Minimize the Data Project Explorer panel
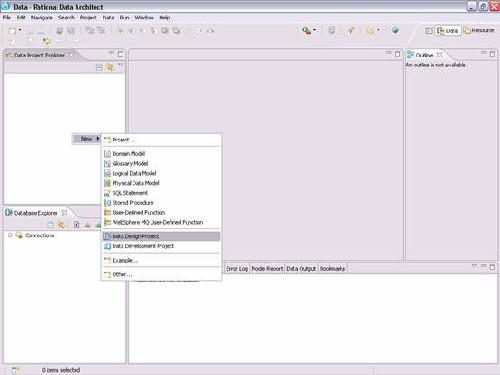Viewport: 500px width, 375px height. click(x=112, y=53)
